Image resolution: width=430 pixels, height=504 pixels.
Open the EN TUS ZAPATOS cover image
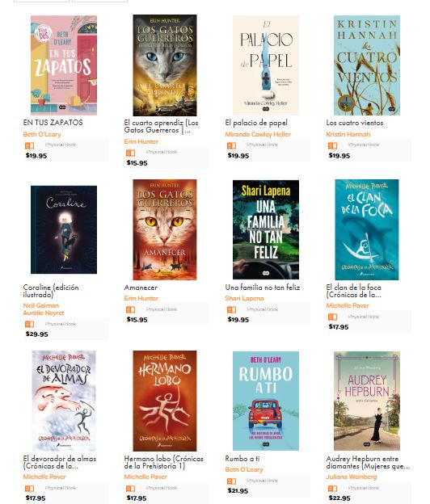pos(64,65)
